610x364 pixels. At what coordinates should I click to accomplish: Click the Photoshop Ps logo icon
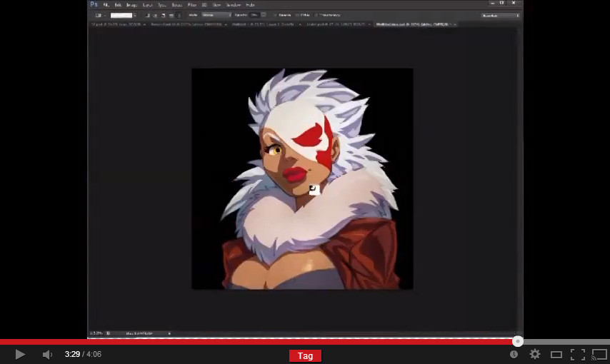pos(94,5)
